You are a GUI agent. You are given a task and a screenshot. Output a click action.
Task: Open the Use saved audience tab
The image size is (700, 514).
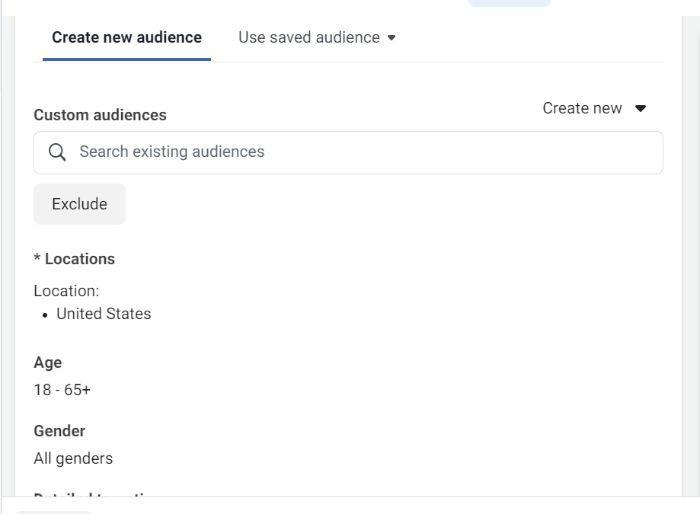[308, 38]
